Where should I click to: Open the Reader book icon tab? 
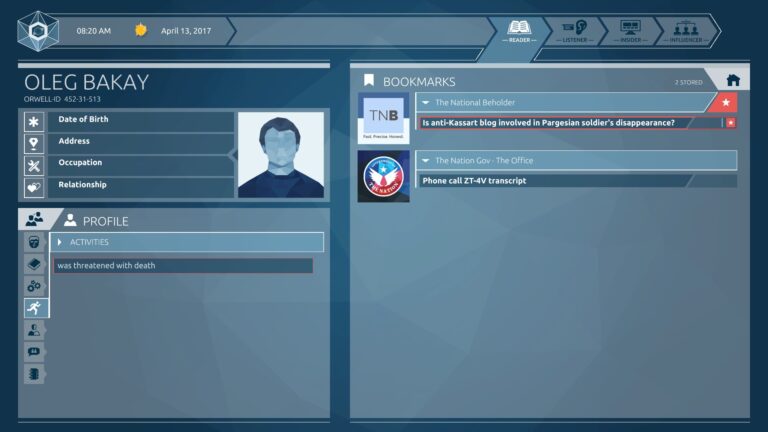point(519,31)
